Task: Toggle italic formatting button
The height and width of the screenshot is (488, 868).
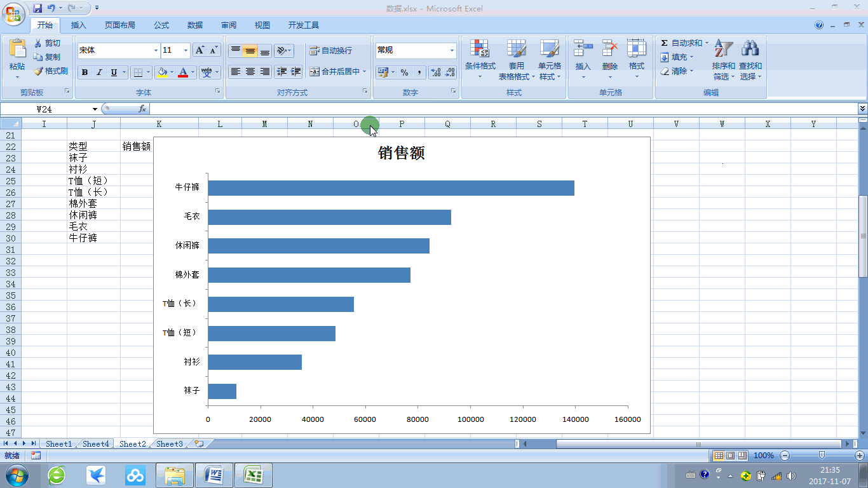Action: 99,72
